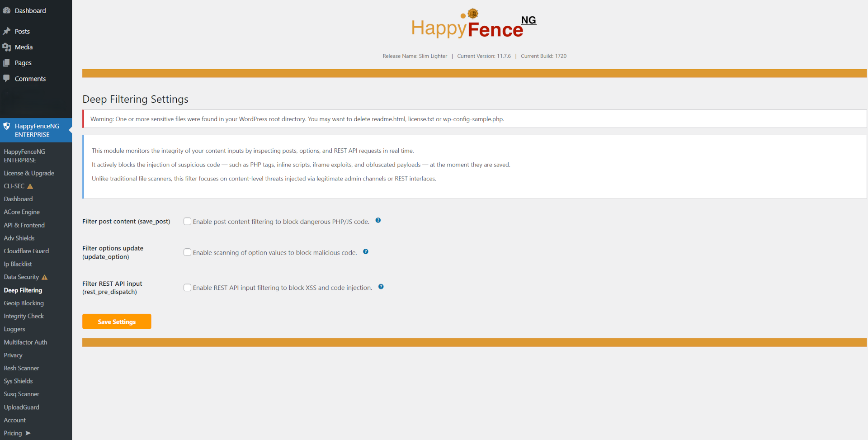Click 'Filter REST API input (rest_pre_dispatch)' label
868x440 pixels.
pyautogui.click(x=112, y=288)
